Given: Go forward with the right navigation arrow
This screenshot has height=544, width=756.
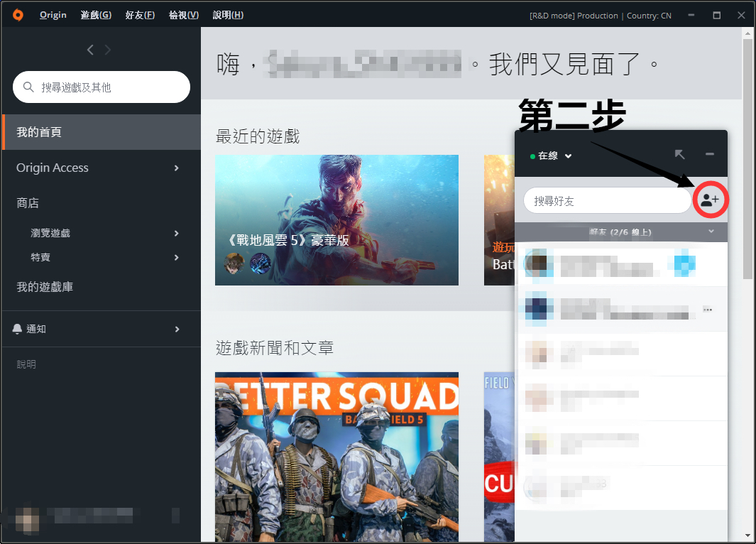Looking at the screenshot, I should click(107, 50).
